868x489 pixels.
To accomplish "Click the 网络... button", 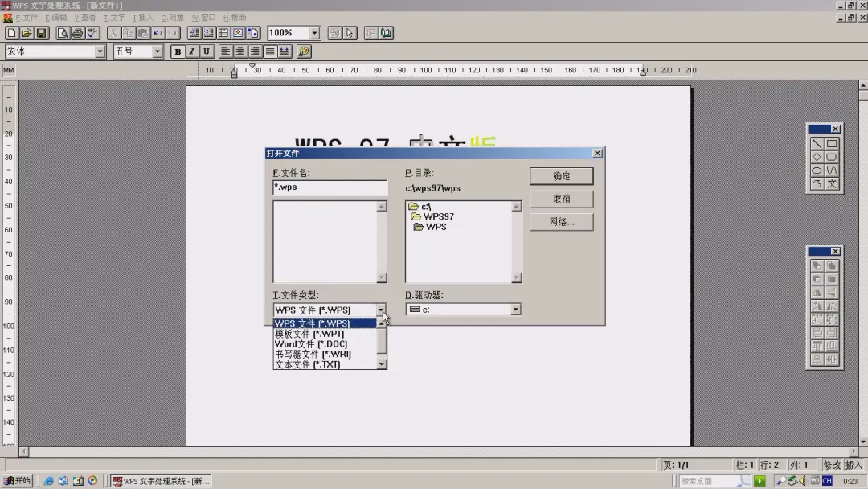I will pyautogui.click(x=561, y=222).
